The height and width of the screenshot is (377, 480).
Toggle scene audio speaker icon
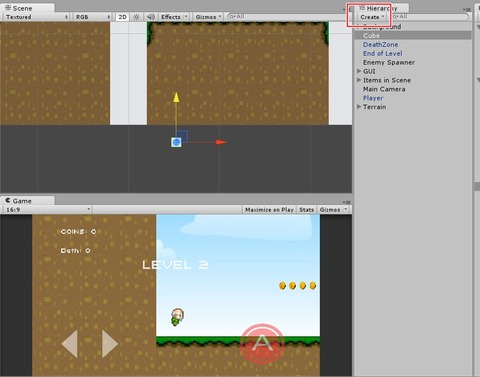pyautogui.click(x=151, y=17)
